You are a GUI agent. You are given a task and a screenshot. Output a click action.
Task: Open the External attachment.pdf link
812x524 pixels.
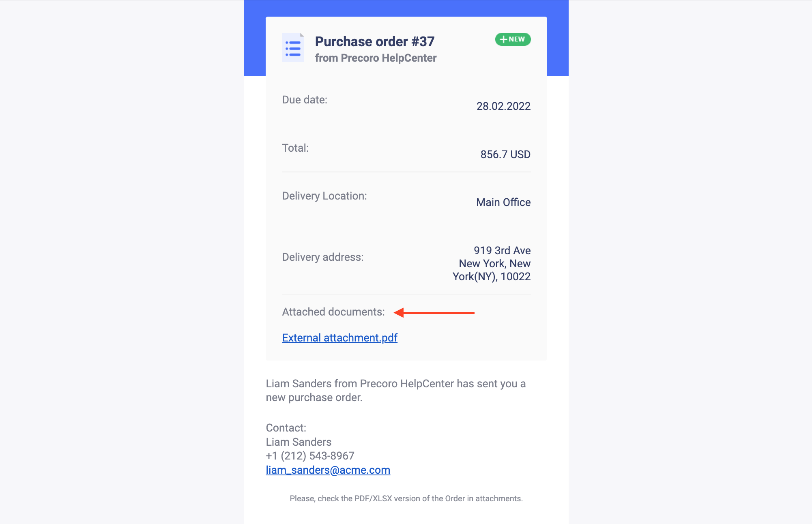pos(339,337)
